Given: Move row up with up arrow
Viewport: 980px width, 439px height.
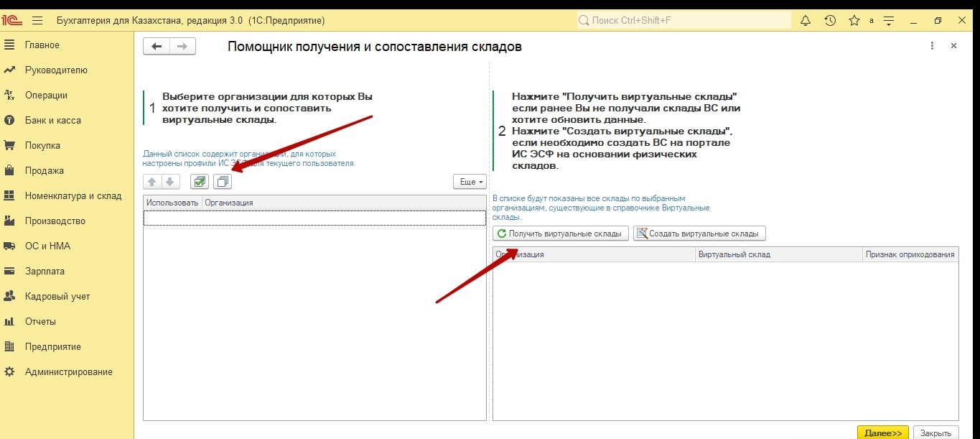Looking at the screenshot, I should pyautogui.click(x=152, y=182).
